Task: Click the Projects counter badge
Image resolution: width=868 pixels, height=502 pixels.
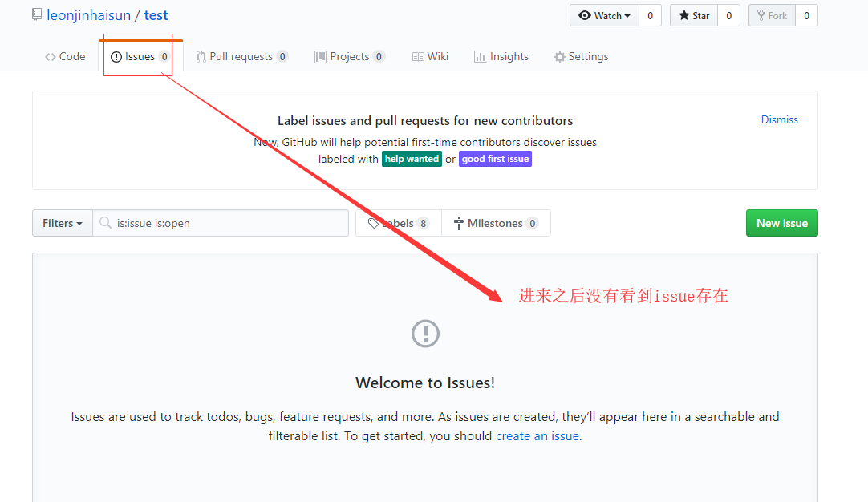Action: tap(379, 56)
